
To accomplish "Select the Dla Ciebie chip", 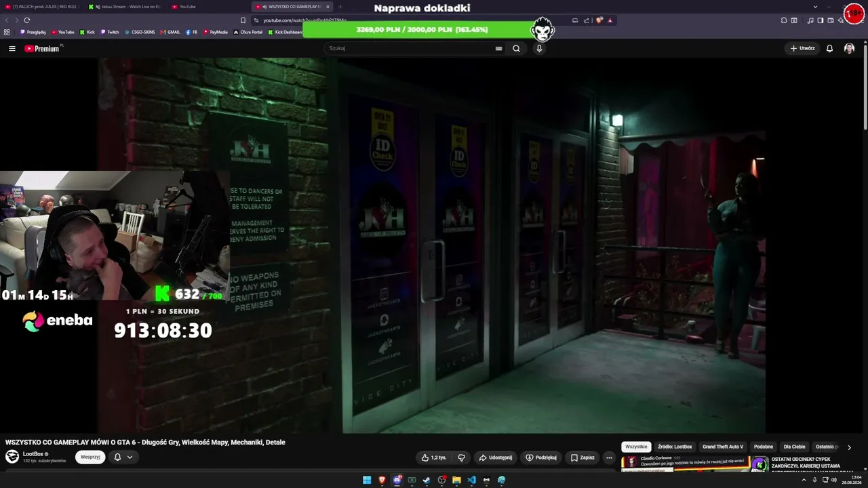I will pyautogui.click(x=795, y=447).
